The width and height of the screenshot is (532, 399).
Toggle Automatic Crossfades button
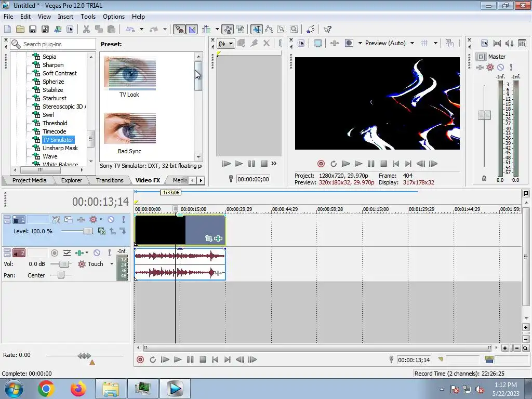(192, 29)
